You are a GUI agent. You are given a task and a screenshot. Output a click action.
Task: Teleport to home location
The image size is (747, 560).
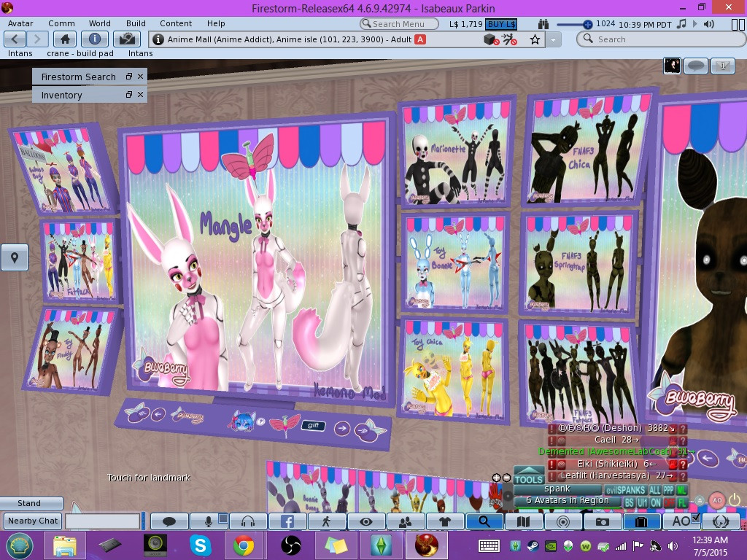click(x=65, y=39)
